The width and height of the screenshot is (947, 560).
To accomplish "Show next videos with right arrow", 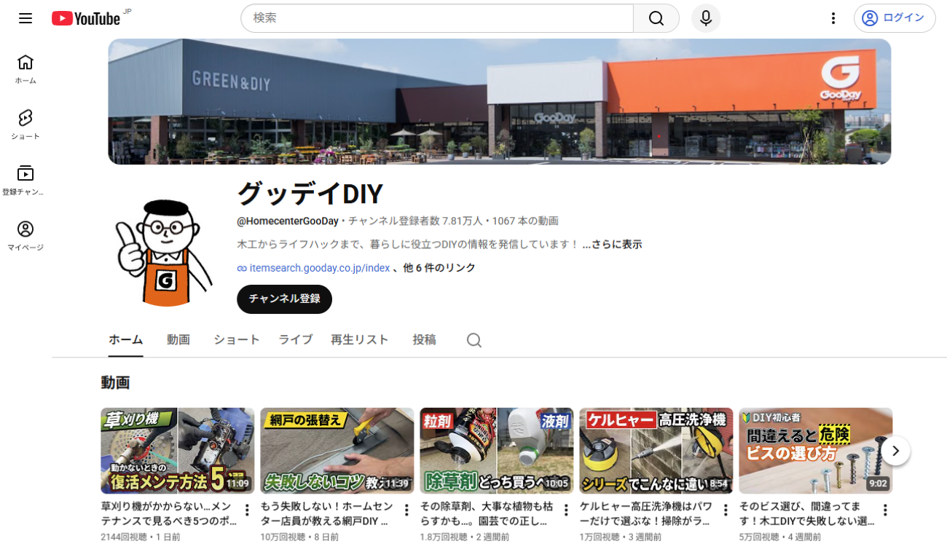I will (x=896, y=451).
